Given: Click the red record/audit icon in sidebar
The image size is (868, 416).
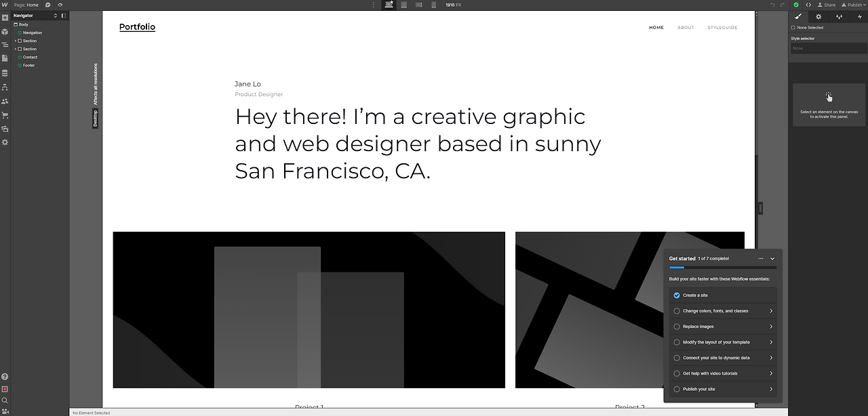Looking at the screenshot, I should click(5, 389).
